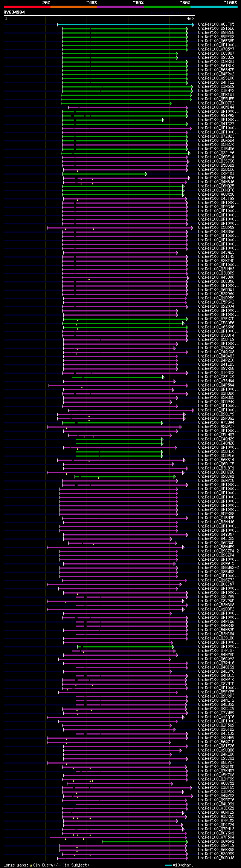Select the UniRef100_Q4TC27 label
Screen dimensions: 241x868
pos(216,124)
